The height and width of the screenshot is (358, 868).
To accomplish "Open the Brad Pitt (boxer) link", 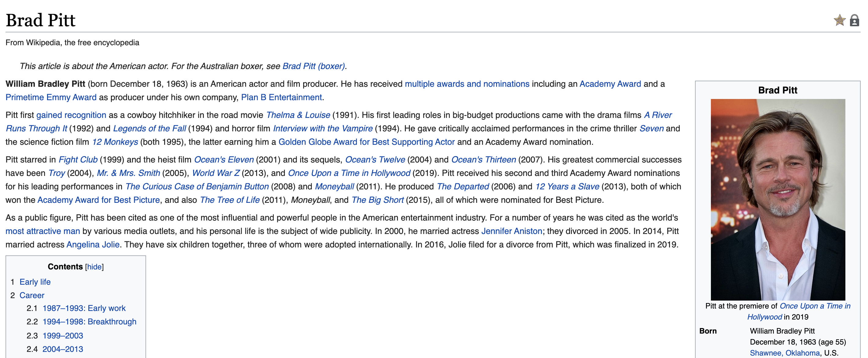I will [313, 66].
